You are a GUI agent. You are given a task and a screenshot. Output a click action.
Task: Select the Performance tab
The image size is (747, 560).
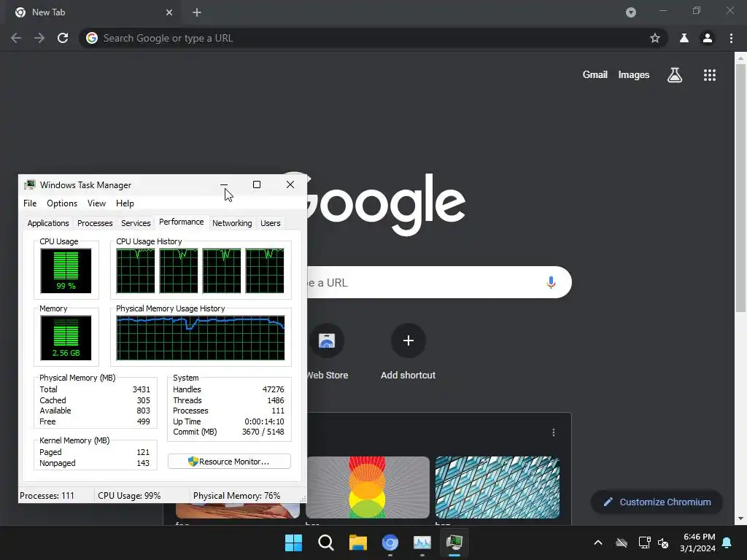(x=182, y=222)
